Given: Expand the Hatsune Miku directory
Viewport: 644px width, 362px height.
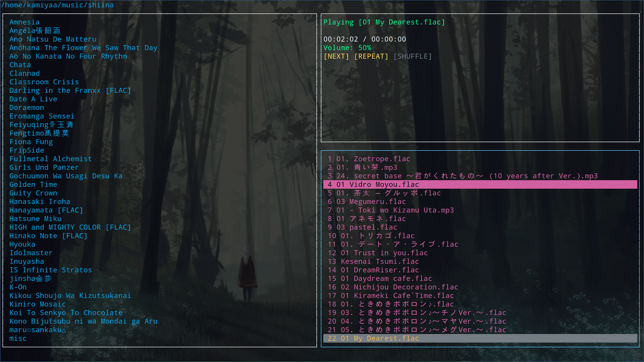Looking at the screenshot, I should [x=36, y=219].
